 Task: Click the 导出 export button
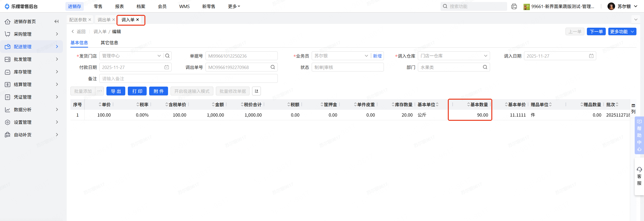[116, 91]
